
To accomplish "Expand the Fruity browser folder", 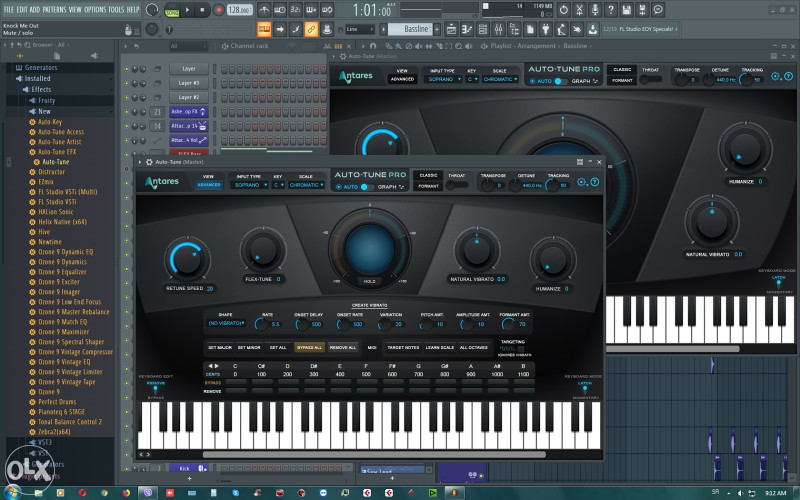I will click(x=46, y=101).
